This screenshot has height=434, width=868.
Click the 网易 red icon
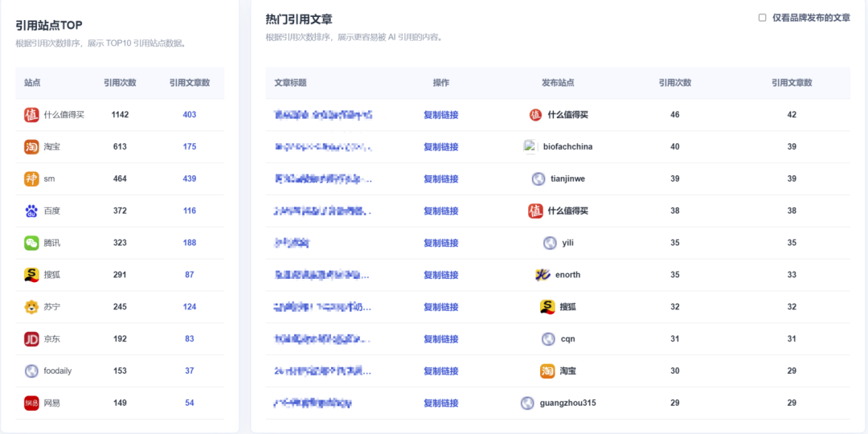pos(31,403)
